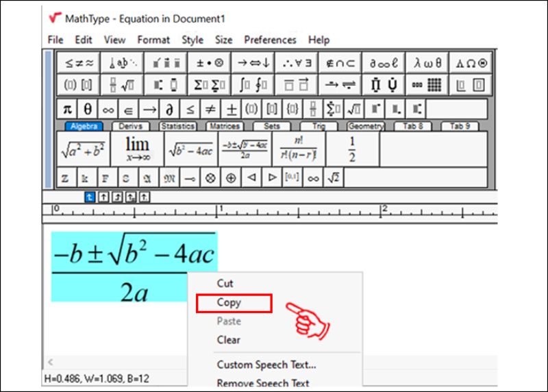Insert the infinity symbol beside the √2 button

(x=313, y=178)
